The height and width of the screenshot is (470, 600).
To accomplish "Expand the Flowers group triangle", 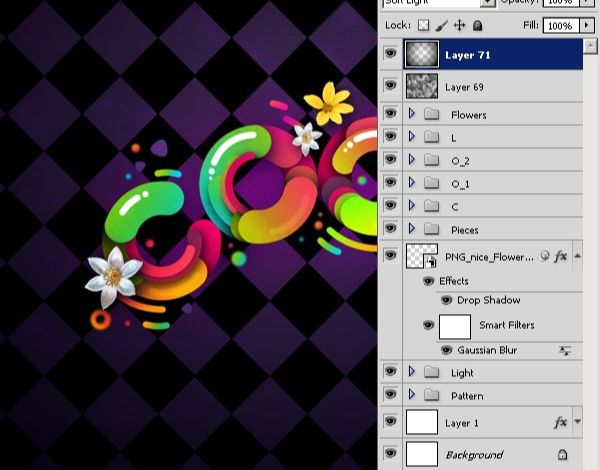I will 412,113.
